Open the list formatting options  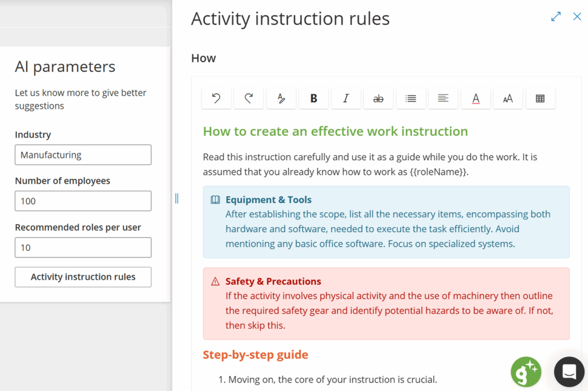coord(411,98)
